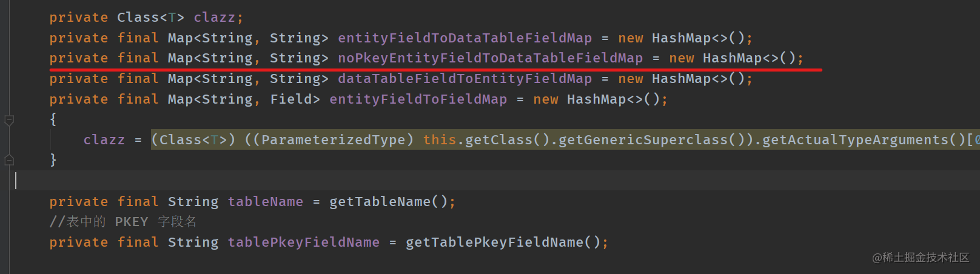
Task: Click the getTablePkeyFieldName() method call
Action: click(503, 242)
